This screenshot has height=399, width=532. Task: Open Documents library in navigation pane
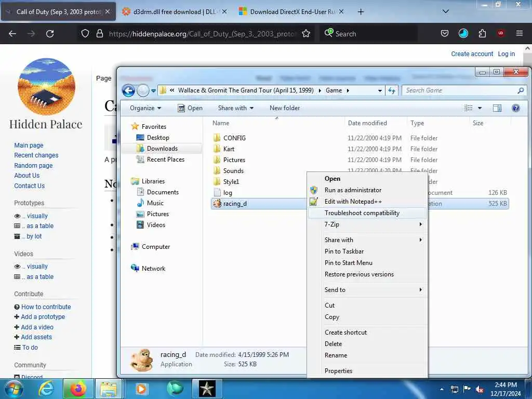(163, 192)
